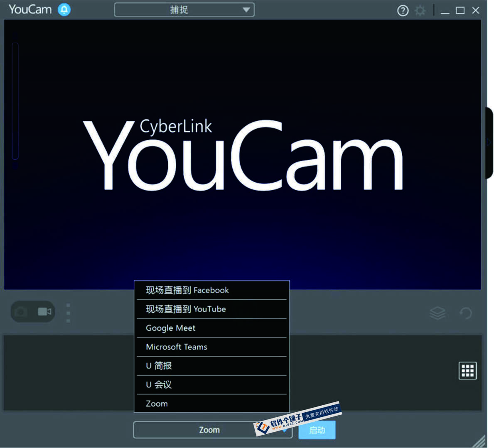Select the U 简报 option
This screenshot has height=448, width=494.
[x=212, y=366]
